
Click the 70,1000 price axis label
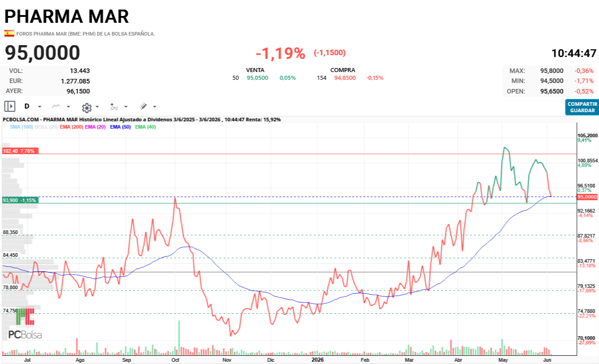pyautogui.click(x=587, y=338)
